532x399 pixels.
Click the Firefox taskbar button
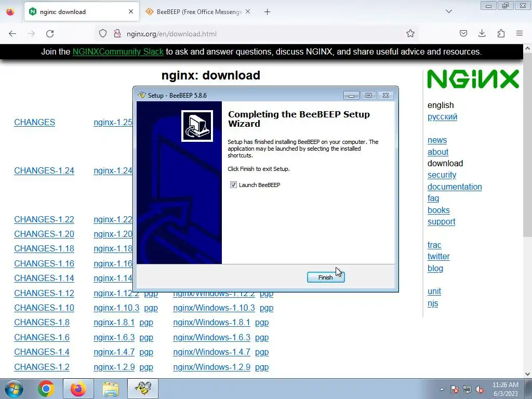pos(78,389)
